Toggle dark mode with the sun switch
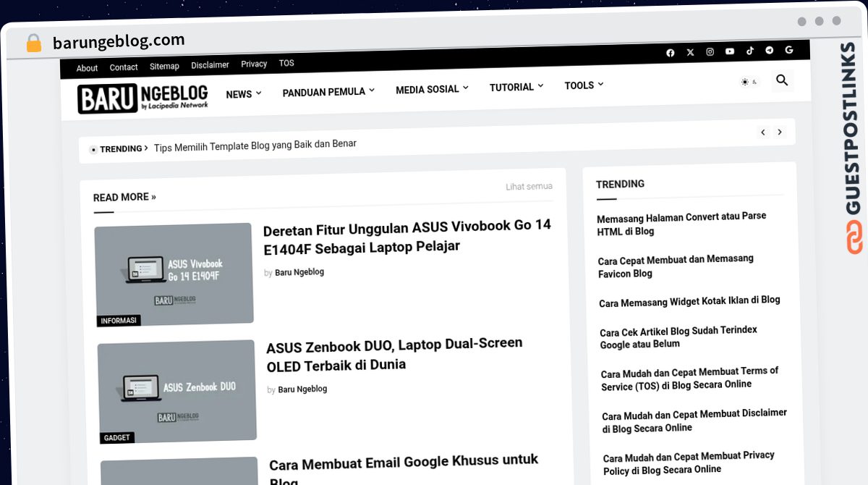This screenshot has width=868, height=485. 749,82
